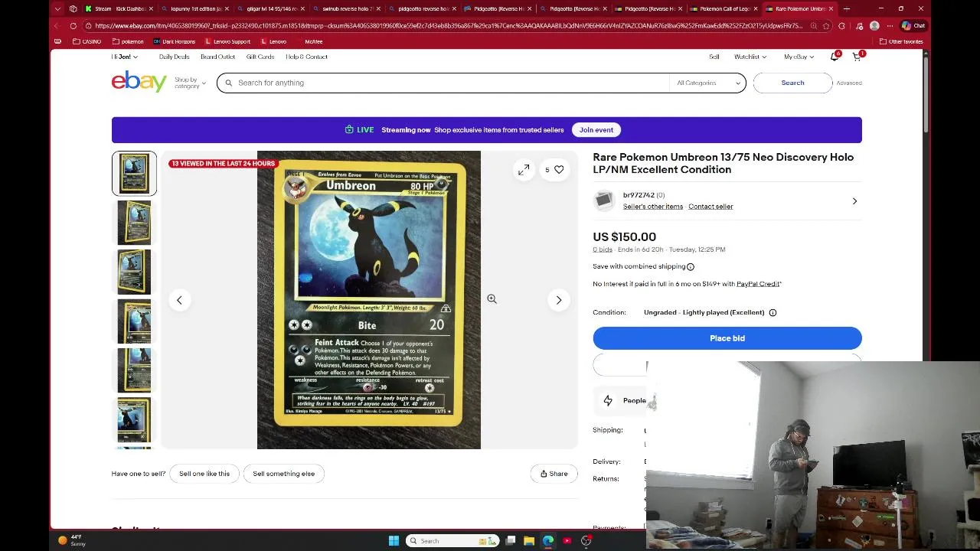Expand the My eBay dropdown
The image size is (980, 551).
(x=798, y=57)
